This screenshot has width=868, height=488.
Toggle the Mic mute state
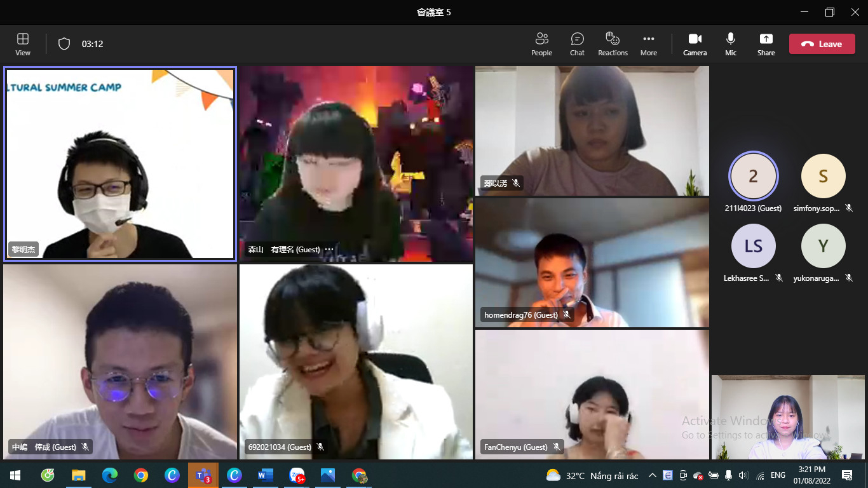click(731, 44)
